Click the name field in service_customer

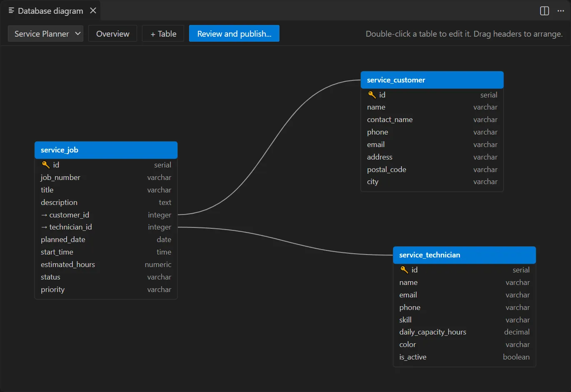432,107
